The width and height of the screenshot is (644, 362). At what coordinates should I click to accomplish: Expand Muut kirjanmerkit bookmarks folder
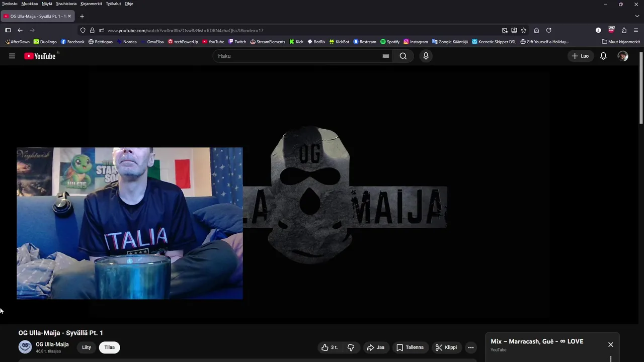[621, 42]
